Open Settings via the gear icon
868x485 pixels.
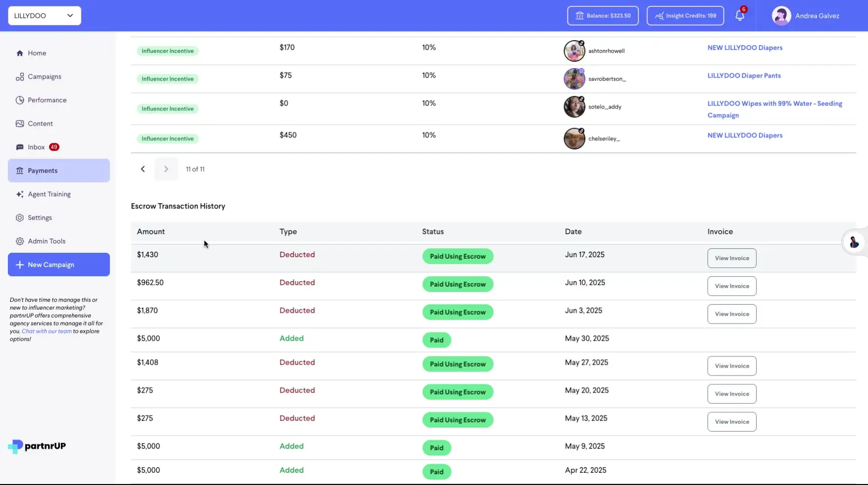20,217
